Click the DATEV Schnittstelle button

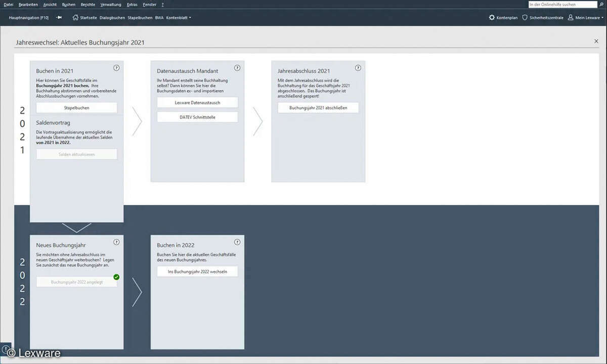197,117
